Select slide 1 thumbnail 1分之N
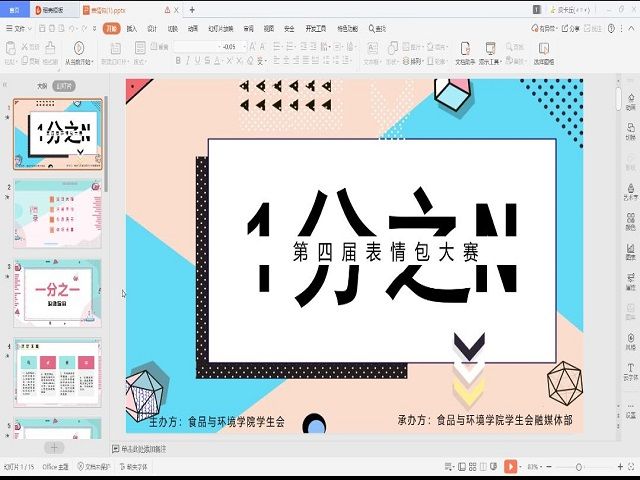This screenshot has height=480, width=640. pyautogui.click(x=58, y=134)
